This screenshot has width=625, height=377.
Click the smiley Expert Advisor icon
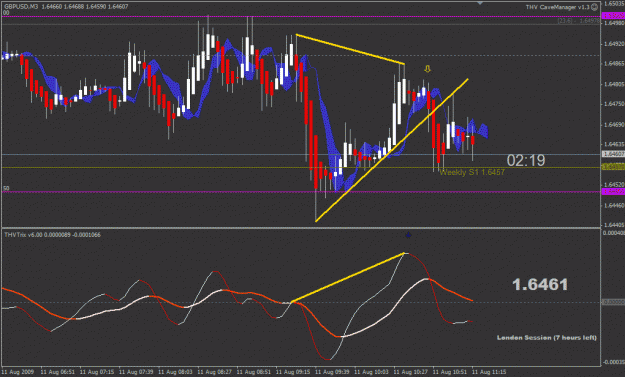pyautogui.click(x=594, y=7)
